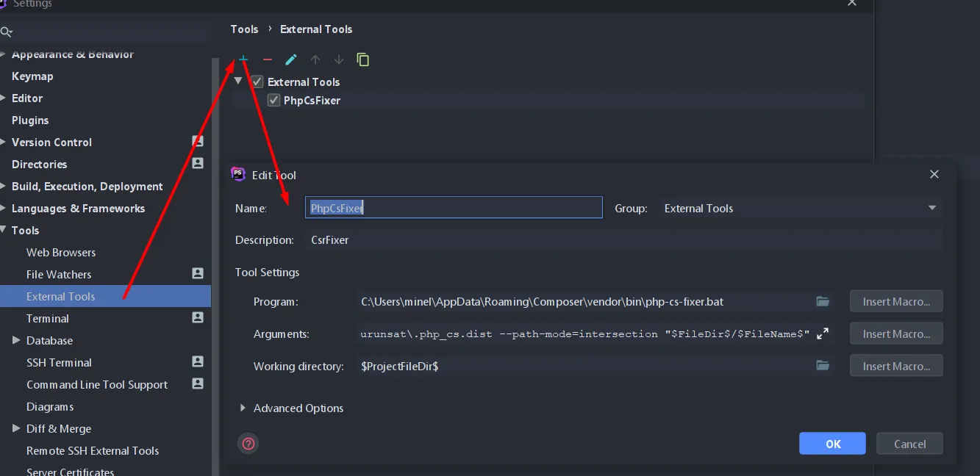This screenshot has height=476, width=980.
Task: Click project-level icon beside Command Line Tool Support
Action: pos(198,383)
